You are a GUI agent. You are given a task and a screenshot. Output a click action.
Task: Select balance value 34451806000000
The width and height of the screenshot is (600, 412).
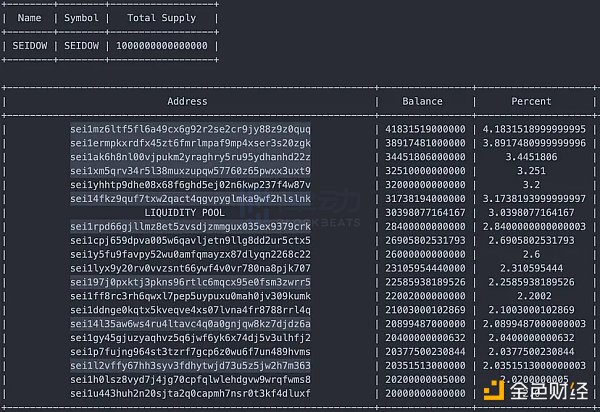click(x=425, y=157)
